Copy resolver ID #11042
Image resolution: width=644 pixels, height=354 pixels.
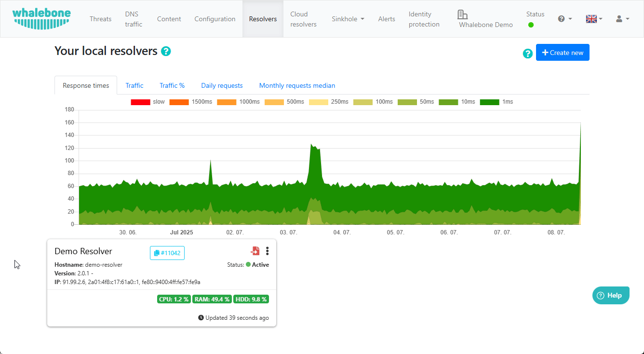tap(167, 253)
